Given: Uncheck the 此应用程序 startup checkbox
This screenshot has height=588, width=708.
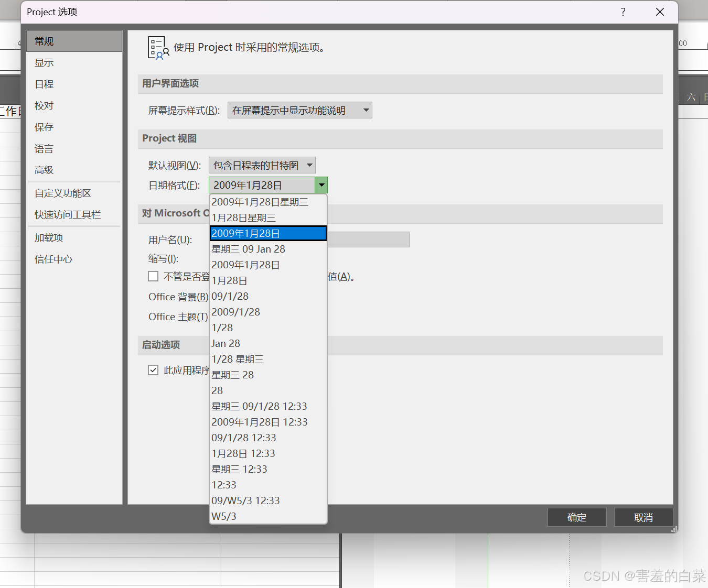Looking at the screenshot, I should click(x=153, y=370).
